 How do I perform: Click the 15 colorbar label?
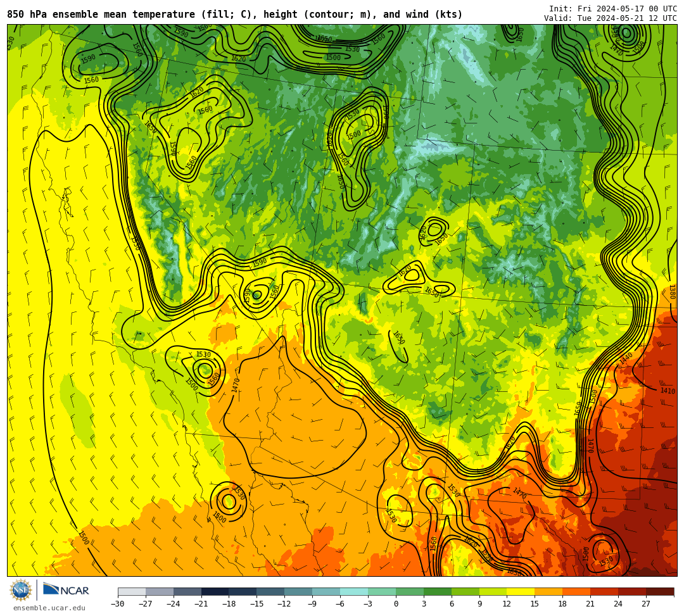pyautogui.click(x=535, y=604)
